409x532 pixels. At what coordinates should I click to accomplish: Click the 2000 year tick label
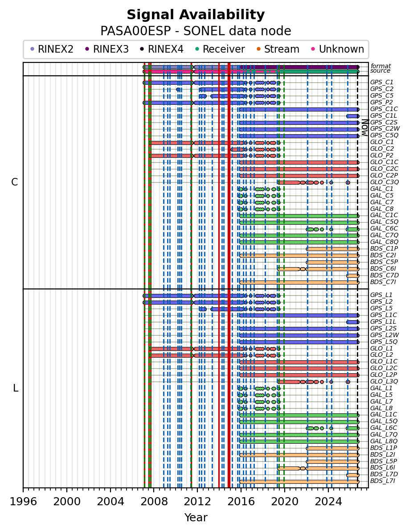(67, 502)
